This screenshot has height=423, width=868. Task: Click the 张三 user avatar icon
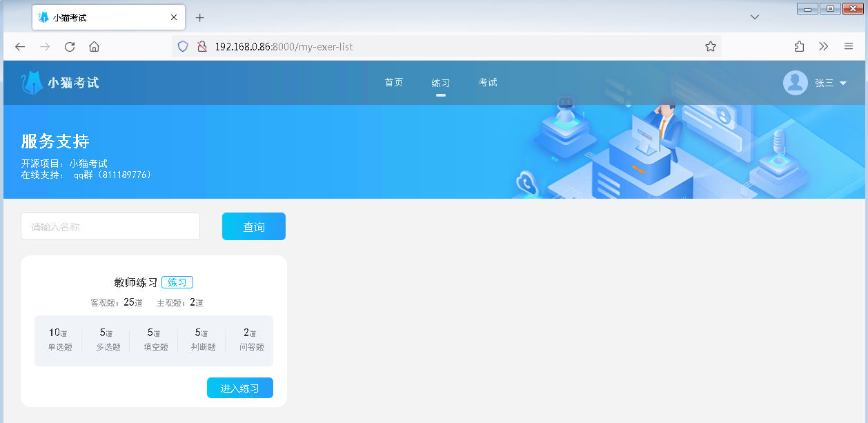coord(794,82)
